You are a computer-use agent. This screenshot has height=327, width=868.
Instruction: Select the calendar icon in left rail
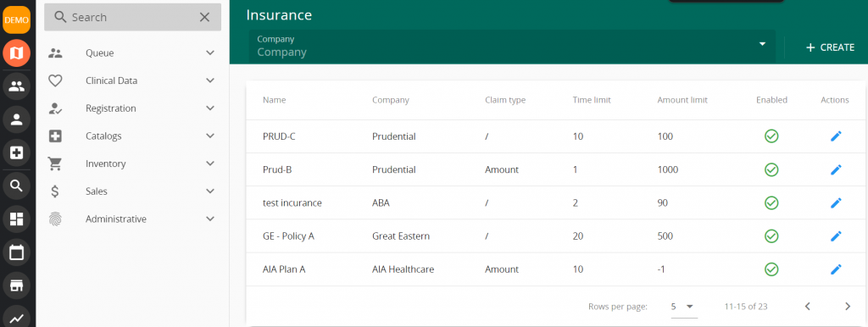17,252
